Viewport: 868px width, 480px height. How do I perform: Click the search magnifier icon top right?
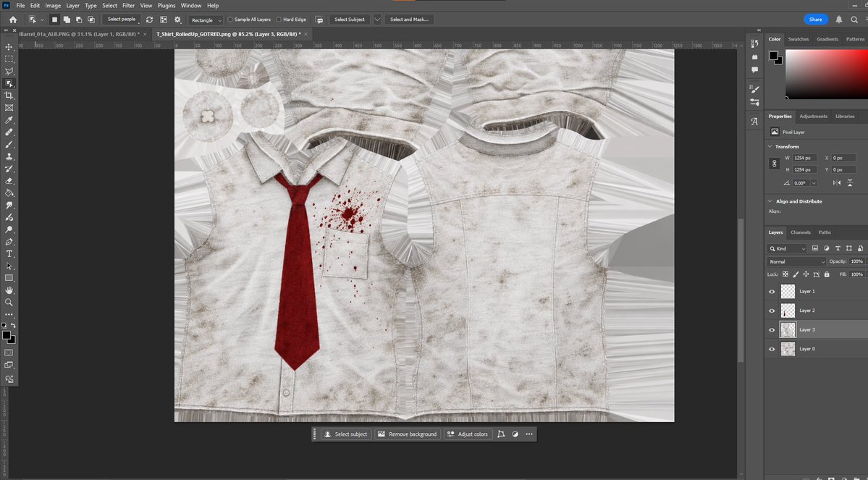[854, 20]
